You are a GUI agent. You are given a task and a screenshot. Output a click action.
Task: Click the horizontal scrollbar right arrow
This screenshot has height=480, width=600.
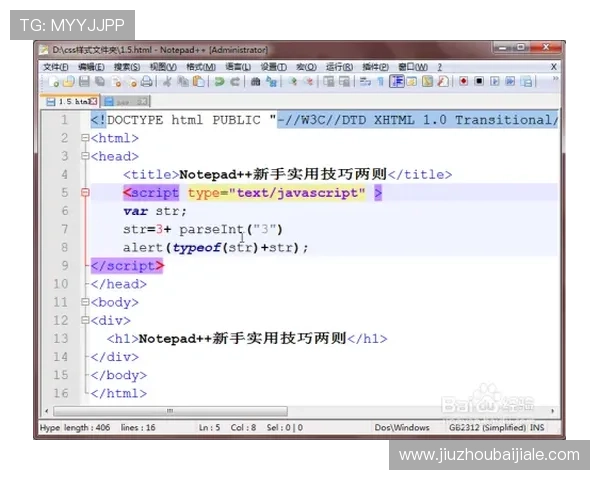pos(553,411)
